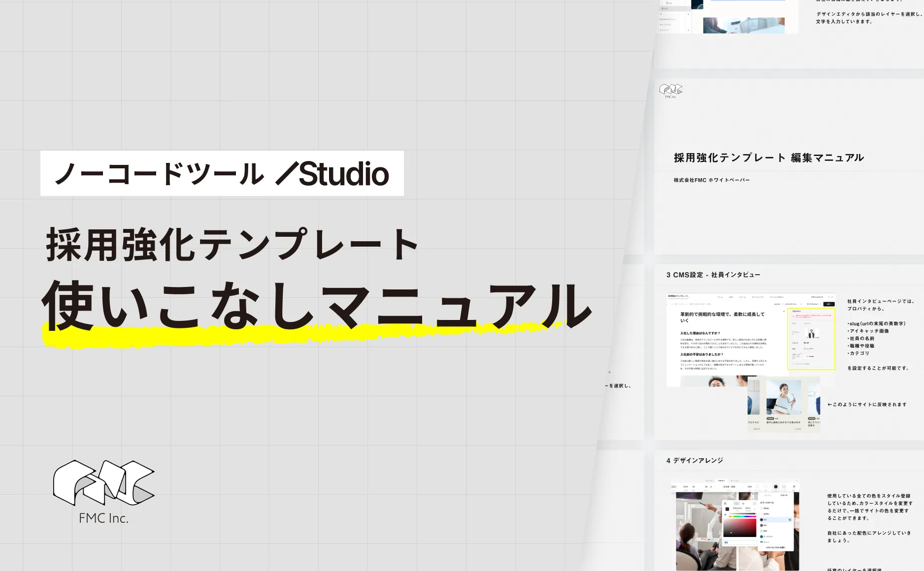Click the eyedropper icon in the color picker

[726, 515]
